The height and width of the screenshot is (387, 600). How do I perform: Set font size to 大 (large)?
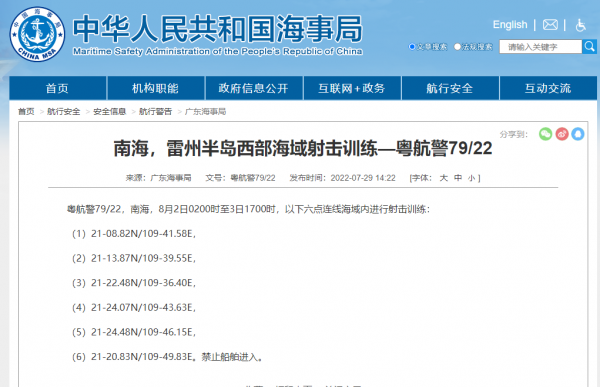point(443,178)
